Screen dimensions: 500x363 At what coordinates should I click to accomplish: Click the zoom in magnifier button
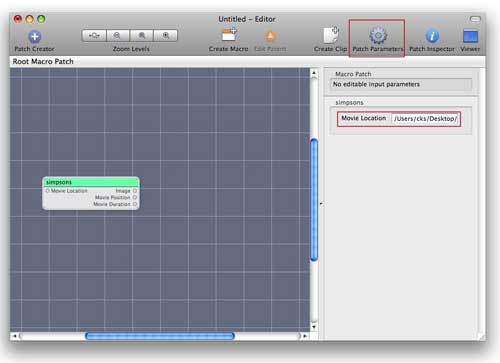166,35
